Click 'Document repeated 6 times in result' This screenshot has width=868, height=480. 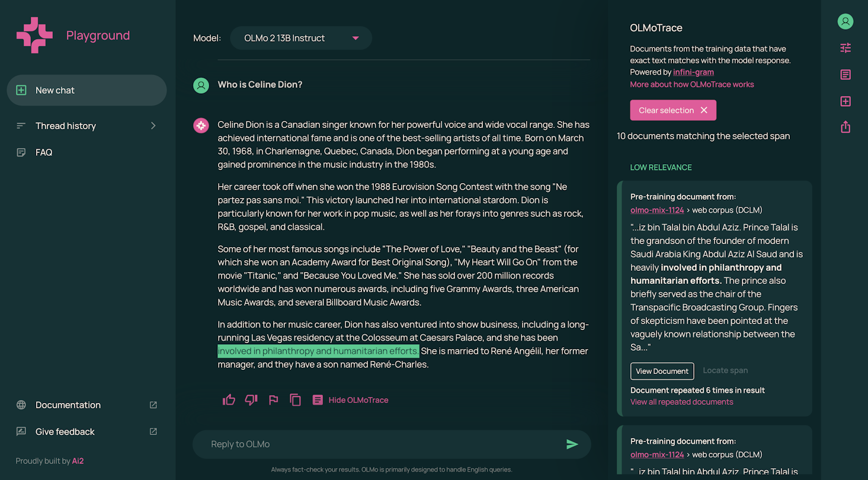[x=697, y=390]
